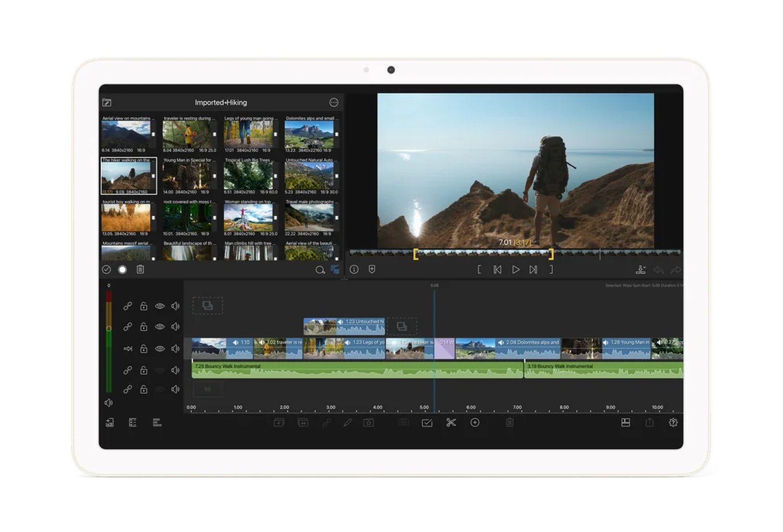
Task: Open the settings gear in bottom toolbar
Action: point(673,422)
